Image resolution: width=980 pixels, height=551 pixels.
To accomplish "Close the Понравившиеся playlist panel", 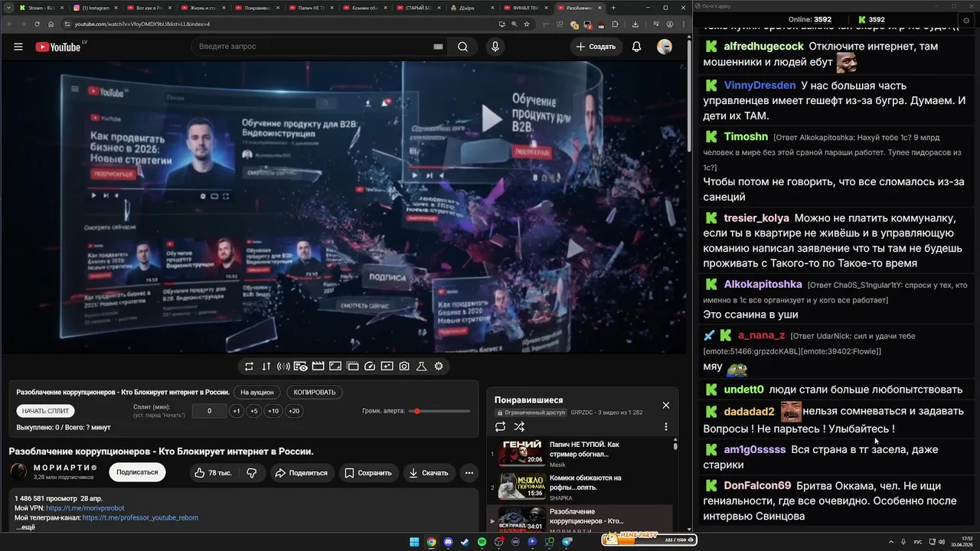I will [x=665, y=406].
